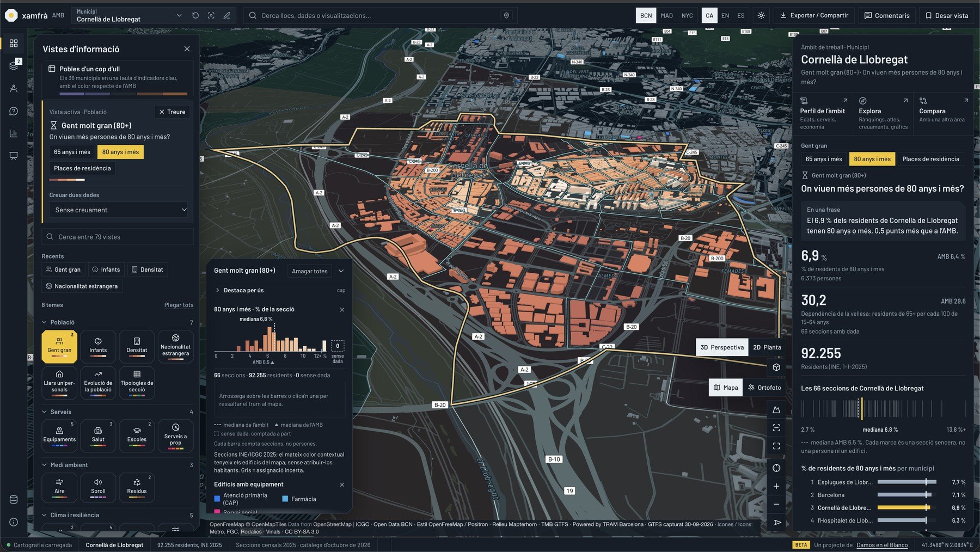The width and height of the screenshot is (980, 552).
Task: Select the Soroll environment tile
Action: pos(98,487)
